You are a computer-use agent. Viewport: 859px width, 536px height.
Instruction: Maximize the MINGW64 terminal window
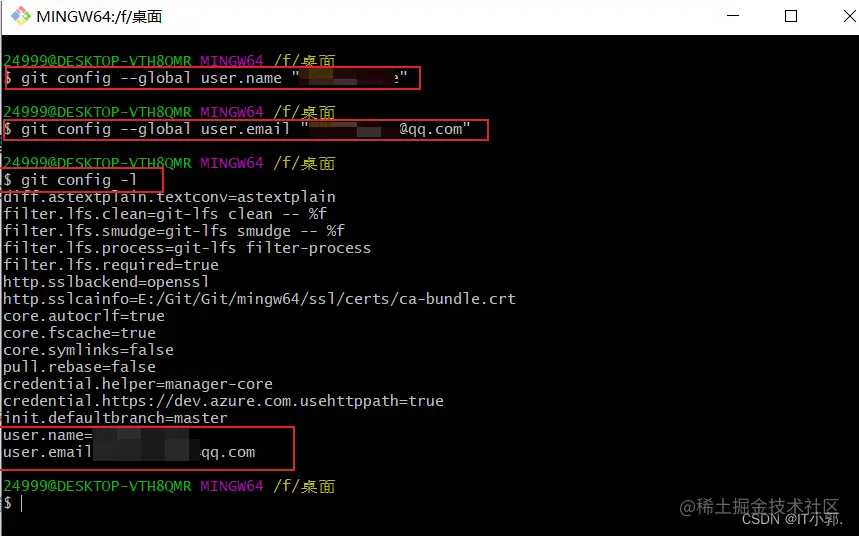791,16
